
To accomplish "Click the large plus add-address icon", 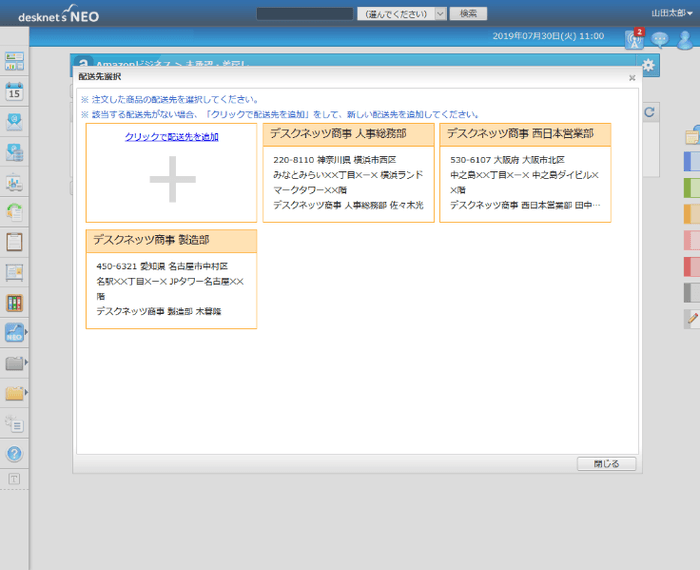I will click(171, 183).
